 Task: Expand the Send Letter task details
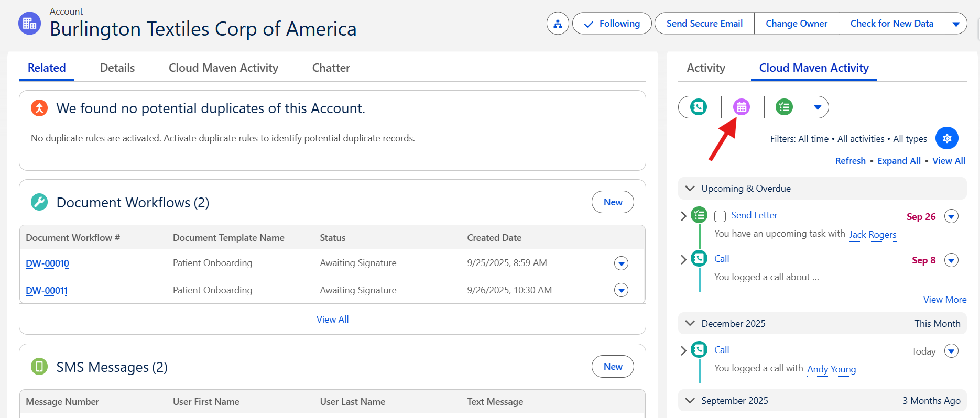point(683,216)
